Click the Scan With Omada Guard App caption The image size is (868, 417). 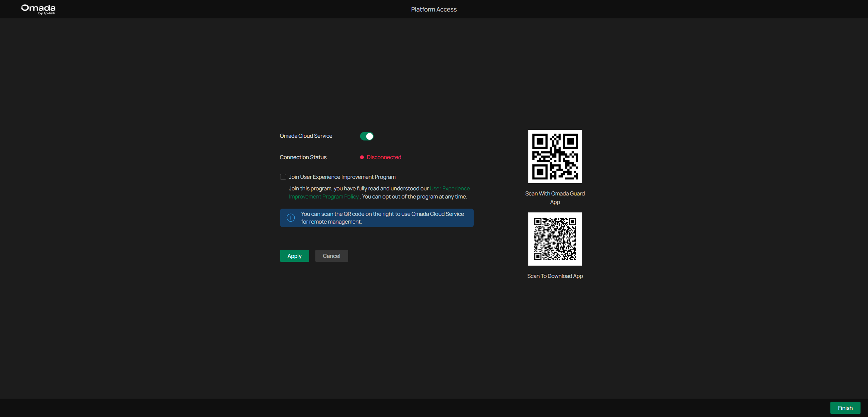(x=555, y=198)
